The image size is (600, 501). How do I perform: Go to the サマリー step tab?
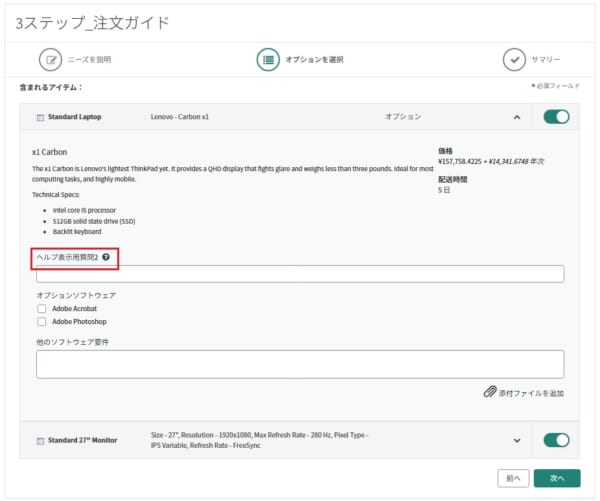(x=546, y=60)
